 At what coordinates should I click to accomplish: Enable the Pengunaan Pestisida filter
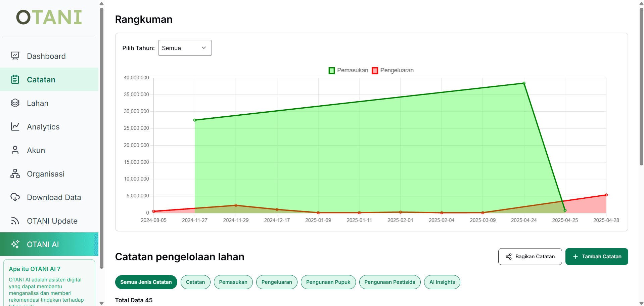[x=390, y=282]
